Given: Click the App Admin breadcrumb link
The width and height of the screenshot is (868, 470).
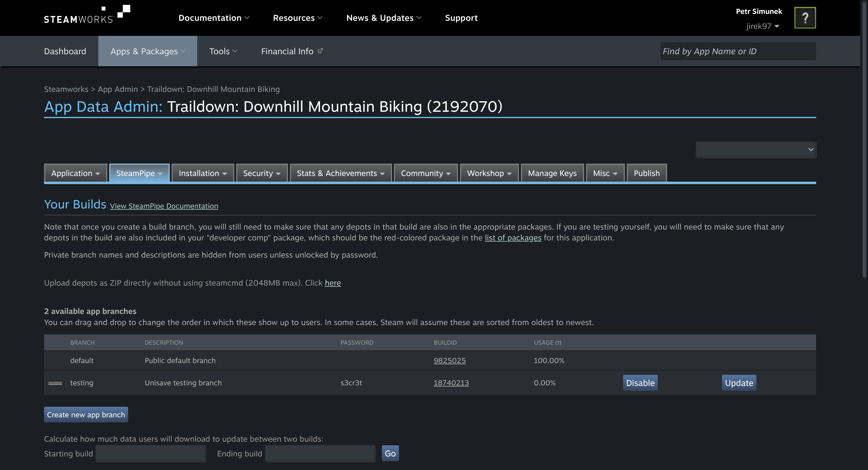Looking at the screenshot, I should pos(118,89).
